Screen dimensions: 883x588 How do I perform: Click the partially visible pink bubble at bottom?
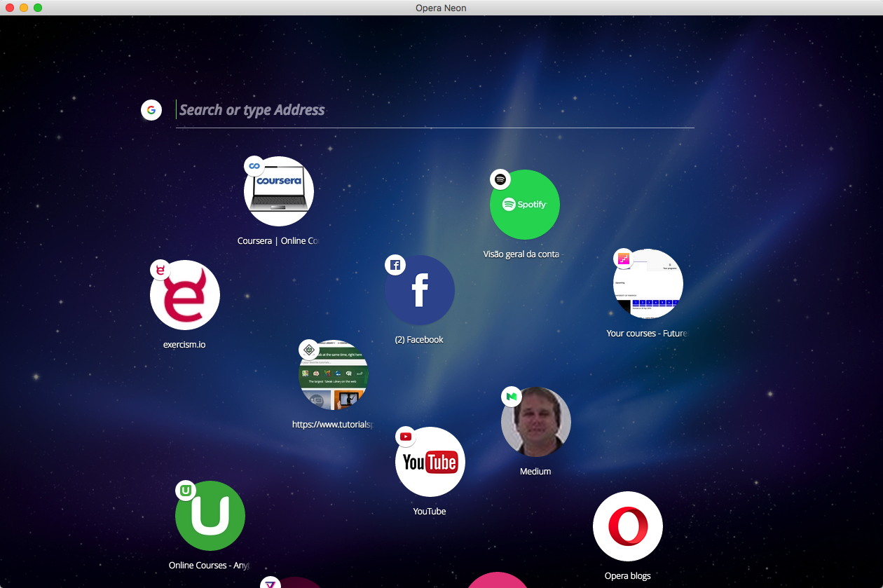click(x=498, y=581)
